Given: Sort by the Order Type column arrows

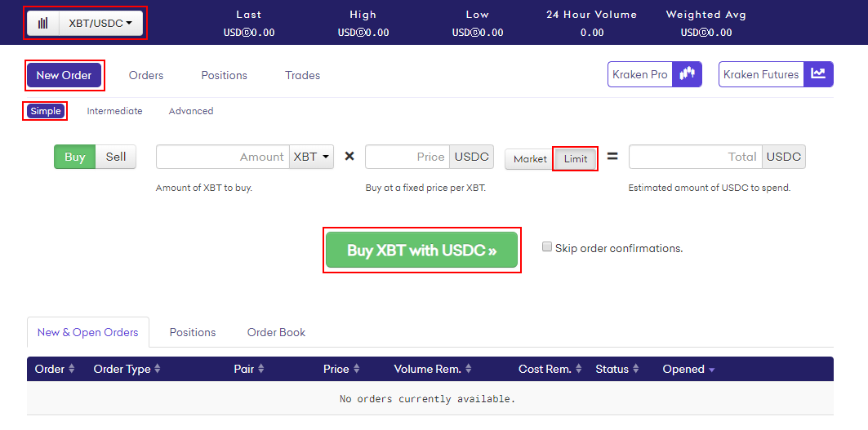Looking at the screenshot, I should (158, 369).
